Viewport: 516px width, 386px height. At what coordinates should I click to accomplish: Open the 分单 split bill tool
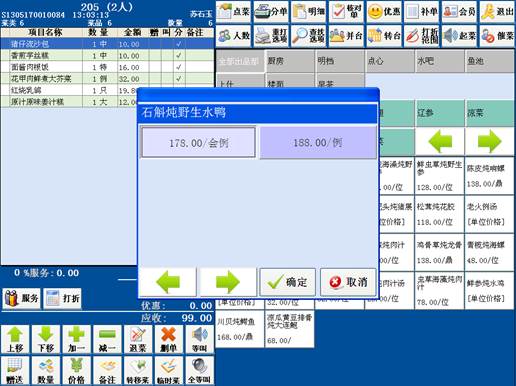pos(271,12)
